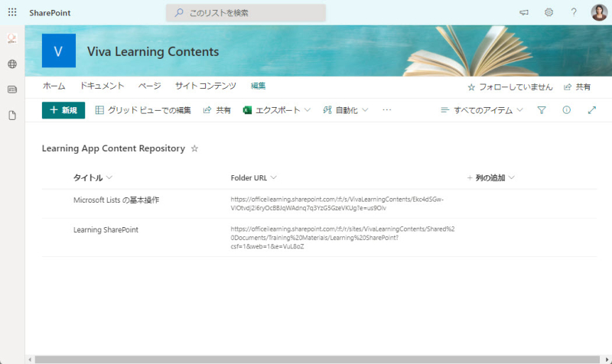The width and height of the screenshot is (612, 364).
Task: Expand content with the full-screen arrow icon
Action: (591, 110)
